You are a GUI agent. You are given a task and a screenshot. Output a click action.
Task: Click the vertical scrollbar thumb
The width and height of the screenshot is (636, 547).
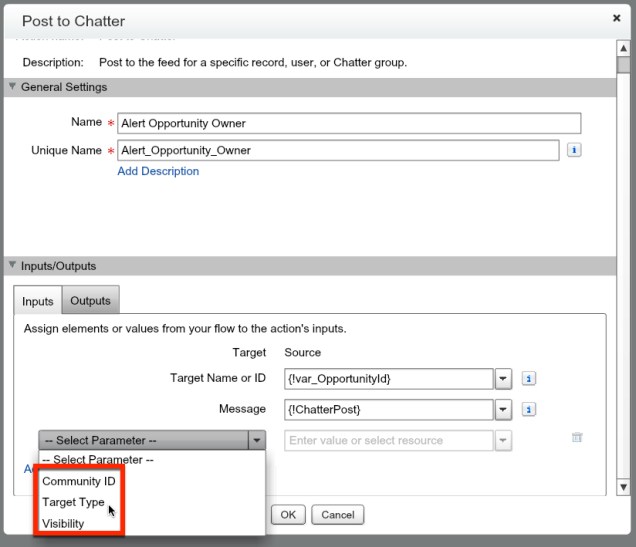(623, 65)
